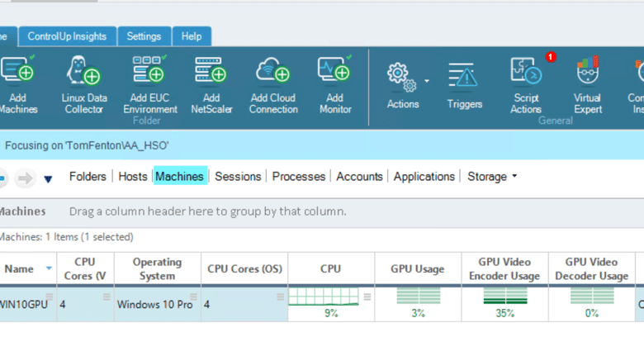Click Add EUC Environment icon
The height and width of the screenshot is (337, 644).
(x=149, y=69)
